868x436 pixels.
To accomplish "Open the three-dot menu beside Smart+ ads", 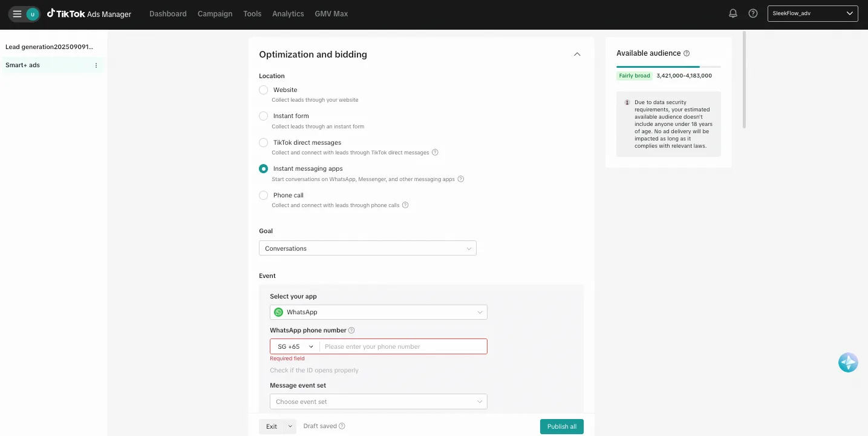I will [x=96, y=65].
